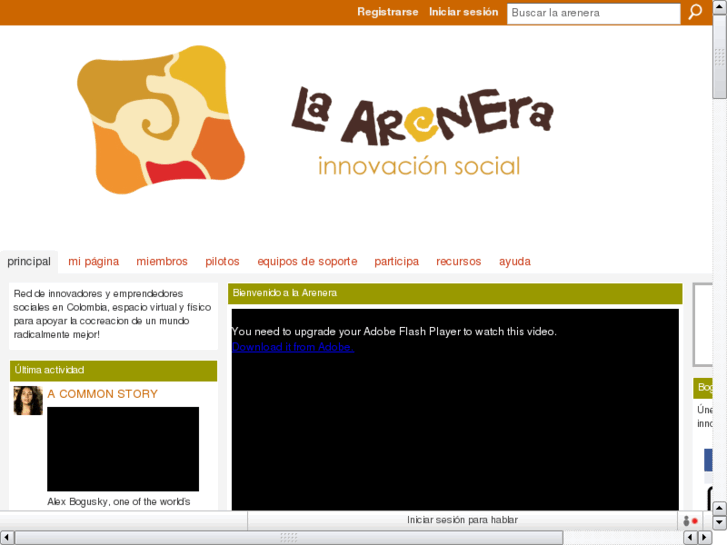Click the vertical scrollbar thumb
The height and width of the screenshot is (545, 727).
(720, 57)
